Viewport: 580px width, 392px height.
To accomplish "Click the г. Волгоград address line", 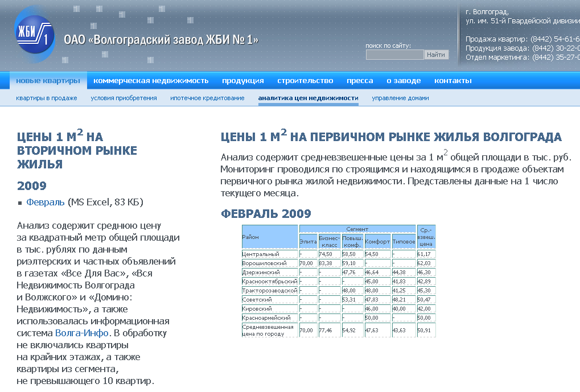I will click(487, 12).
